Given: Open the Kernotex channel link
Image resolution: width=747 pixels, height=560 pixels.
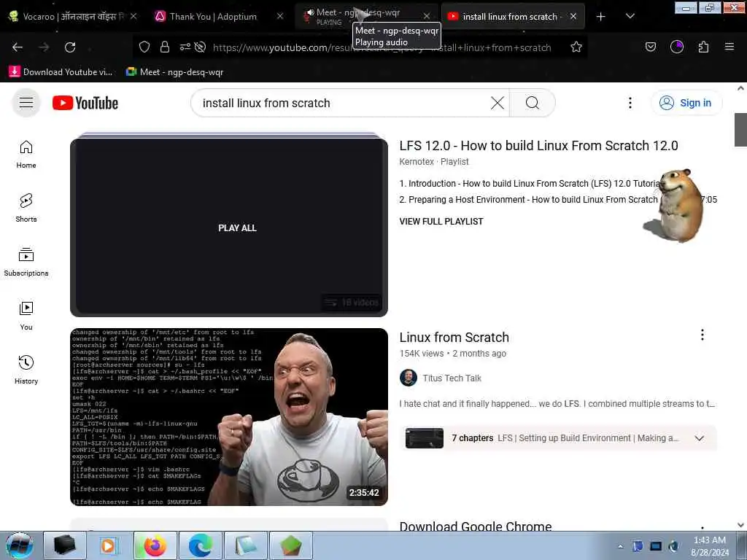Looking at the screenshot, I should (x=417, y=162).
